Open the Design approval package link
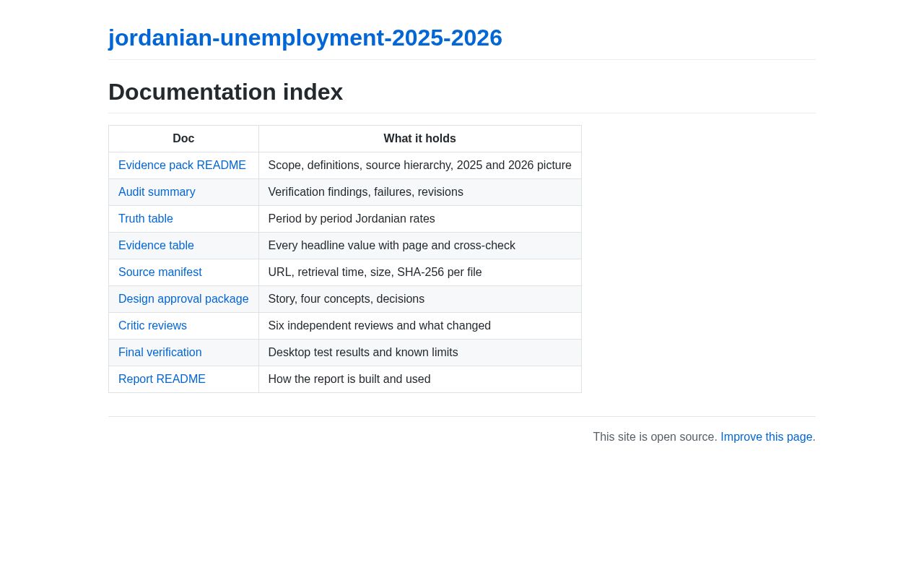 tap(183, 299)
